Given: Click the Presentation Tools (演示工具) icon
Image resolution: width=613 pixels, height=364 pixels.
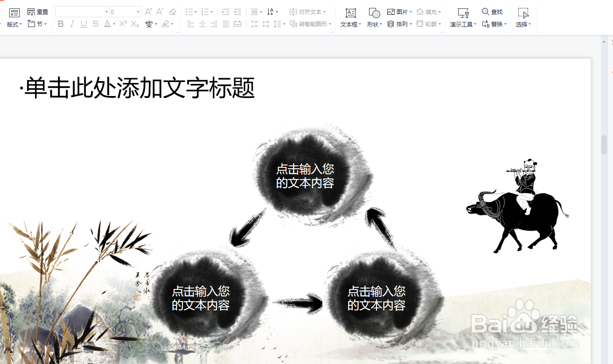Looking at the screenshot, I should click(x=462, y=18).
